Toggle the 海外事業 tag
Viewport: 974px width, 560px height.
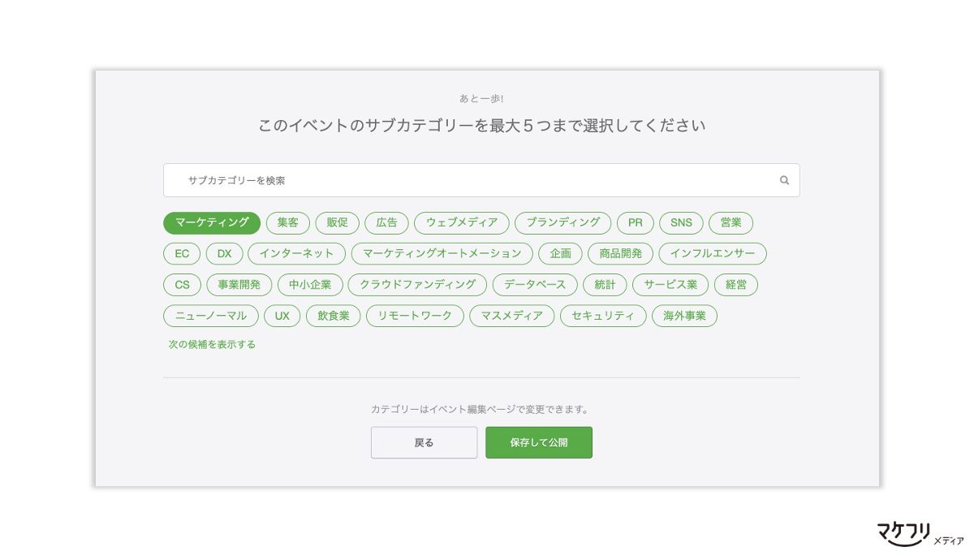(x=684, y=316)
